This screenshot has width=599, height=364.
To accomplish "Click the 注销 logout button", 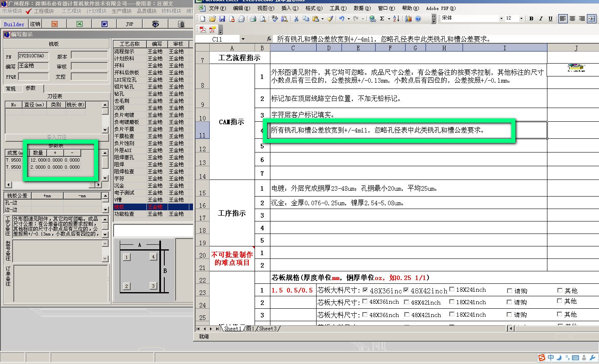I will [x=35, y=24].
